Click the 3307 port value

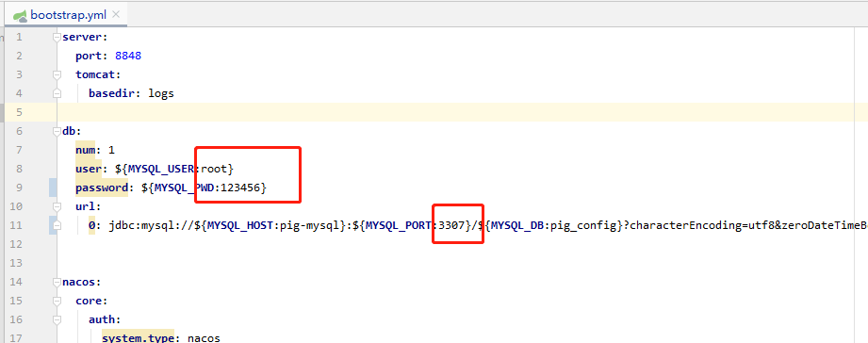(x=451, y=225)
